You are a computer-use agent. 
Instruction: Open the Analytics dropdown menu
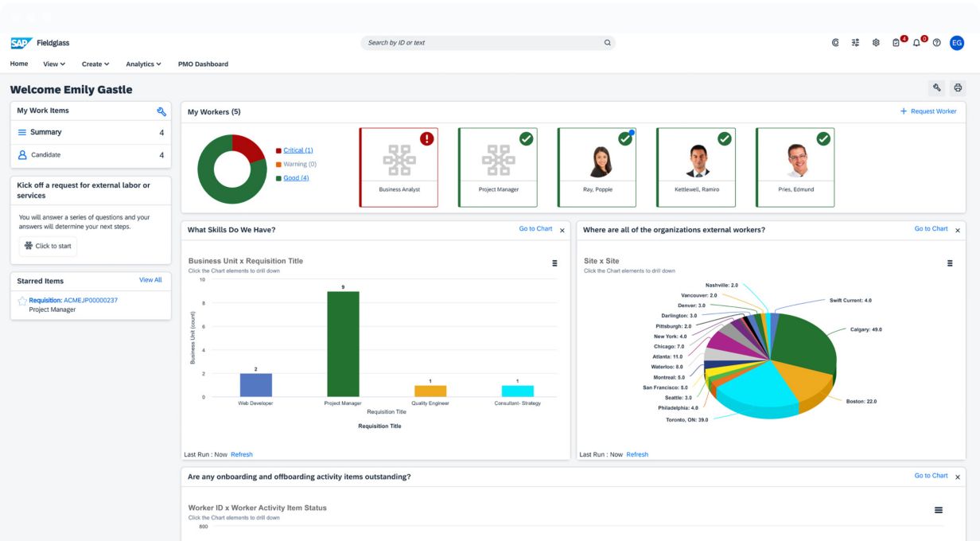[x=143, y=64]
